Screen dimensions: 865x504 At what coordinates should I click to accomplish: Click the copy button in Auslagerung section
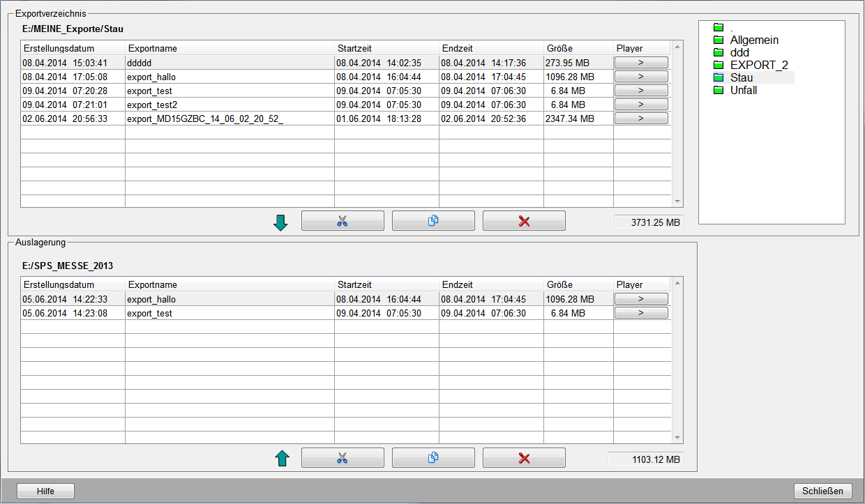[x=433, y=458]
